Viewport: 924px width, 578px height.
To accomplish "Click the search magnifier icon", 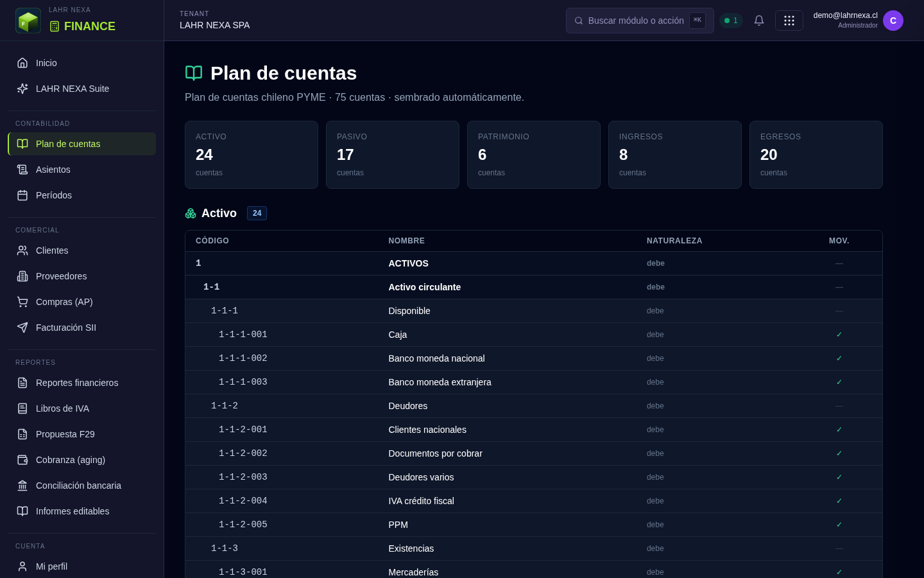I will (x=579, y=21).
